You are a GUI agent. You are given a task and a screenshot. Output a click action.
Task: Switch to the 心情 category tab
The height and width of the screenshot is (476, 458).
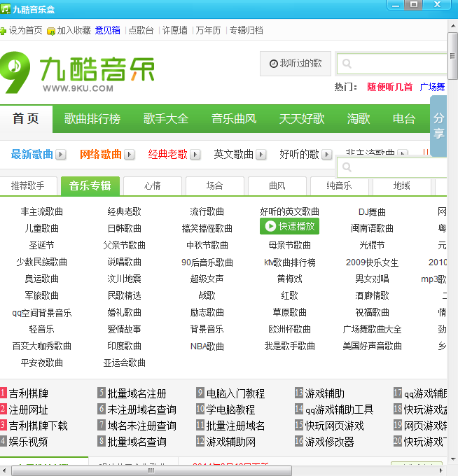[153, 185]
